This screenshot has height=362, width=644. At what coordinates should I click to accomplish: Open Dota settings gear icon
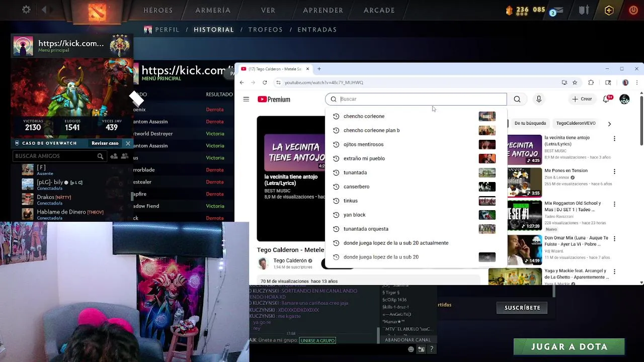pos(27,10)
